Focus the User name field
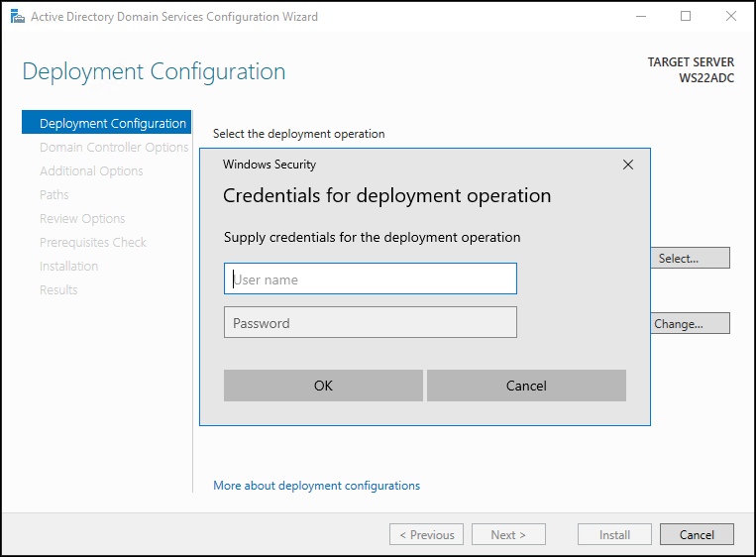Image resolution: width=756 pixels, height=557 pixels. [371, 278]
